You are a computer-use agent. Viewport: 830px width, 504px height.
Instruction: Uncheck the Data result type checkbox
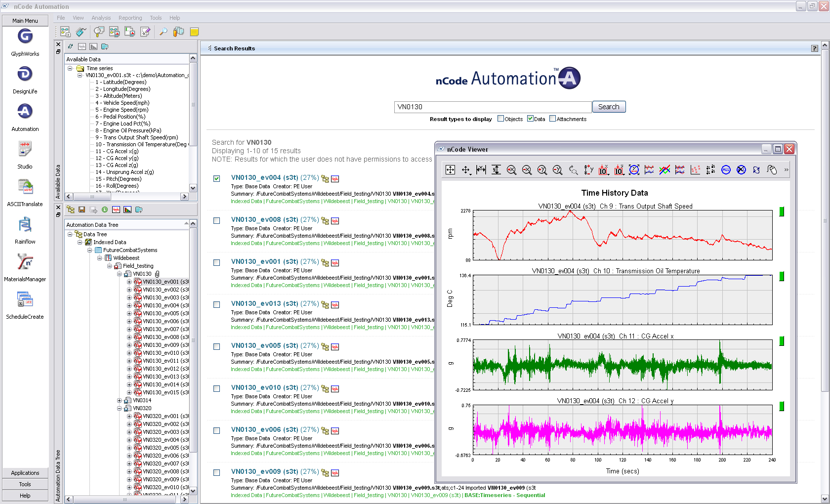coord(530,119)
